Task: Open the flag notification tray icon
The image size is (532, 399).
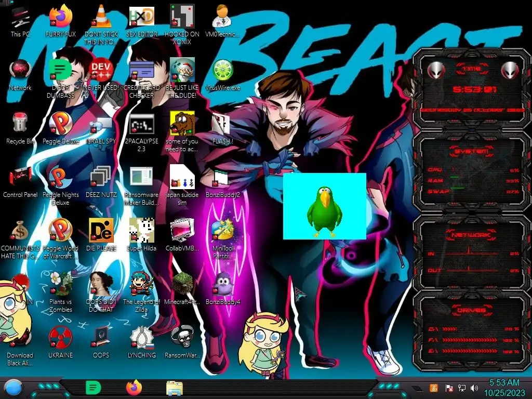Action: click(449, 388)
